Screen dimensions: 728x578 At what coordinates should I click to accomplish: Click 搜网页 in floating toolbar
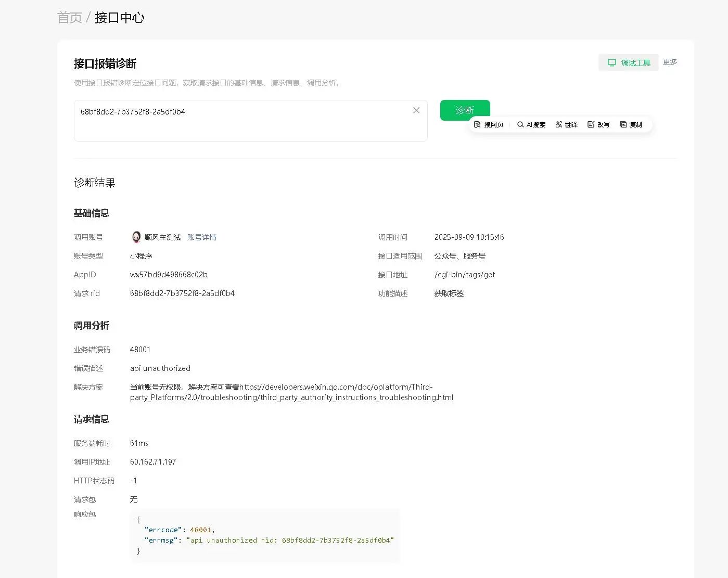(x=489, y=125)
